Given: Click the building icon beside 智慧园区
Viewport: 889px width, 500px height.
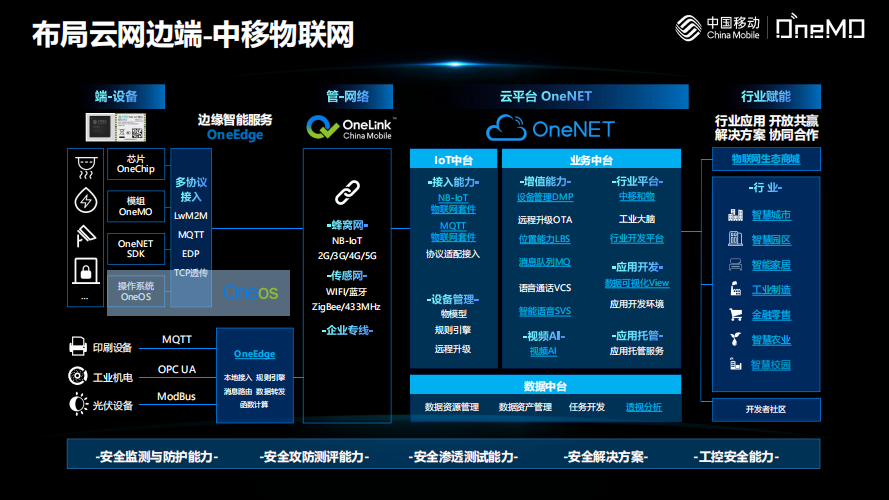Looking at the screenshot, I should point(735,239).
